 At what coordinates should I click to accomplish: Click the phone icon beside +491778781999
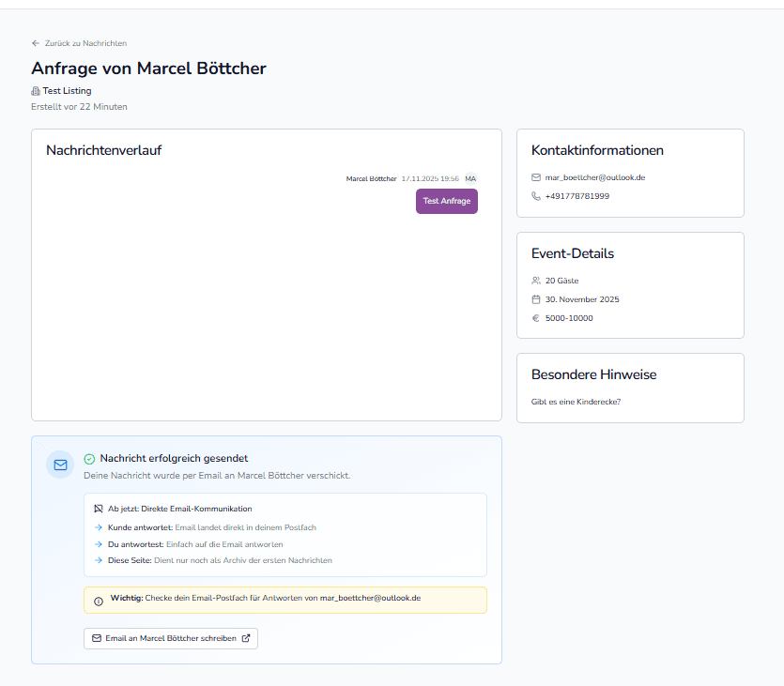point(536,196)
